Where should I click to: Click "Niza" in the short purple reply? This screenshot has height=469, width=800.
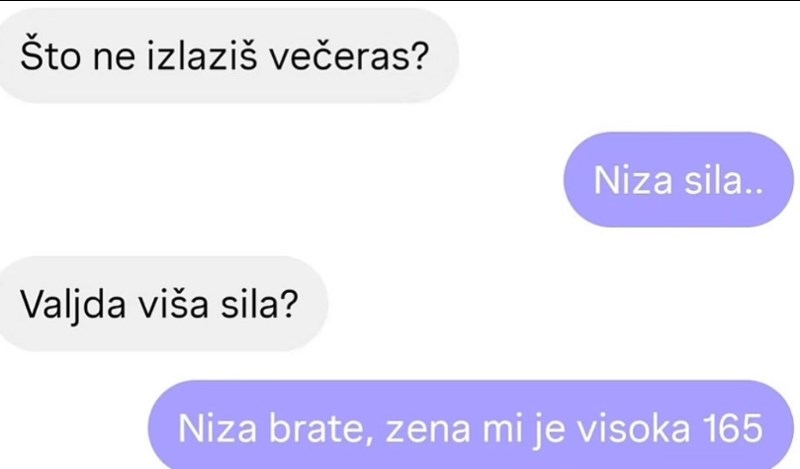pyautogui.click(x=633, y=180)
